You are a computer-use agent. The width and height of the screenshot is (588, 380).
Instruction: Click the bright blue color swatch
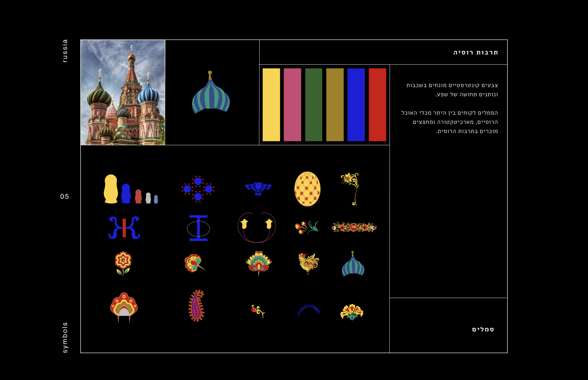pyautogui.click(x=356, y=105)
